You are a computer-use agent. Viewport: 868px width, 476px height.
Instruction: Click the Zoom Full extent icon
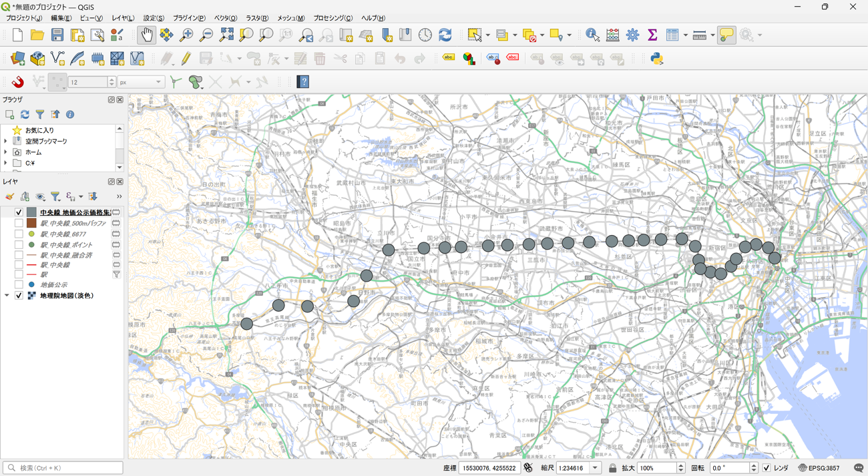coord(226,35)
